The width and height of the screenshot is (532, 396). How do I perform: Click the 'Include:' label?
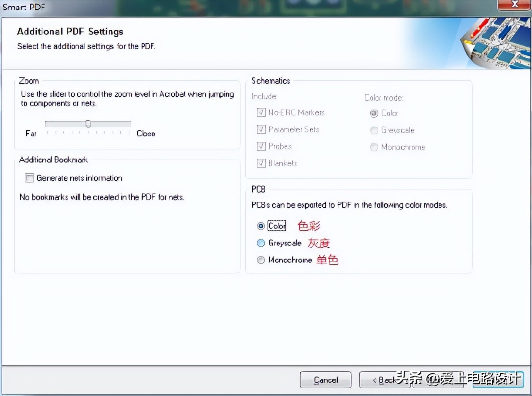tap(264, 96)
